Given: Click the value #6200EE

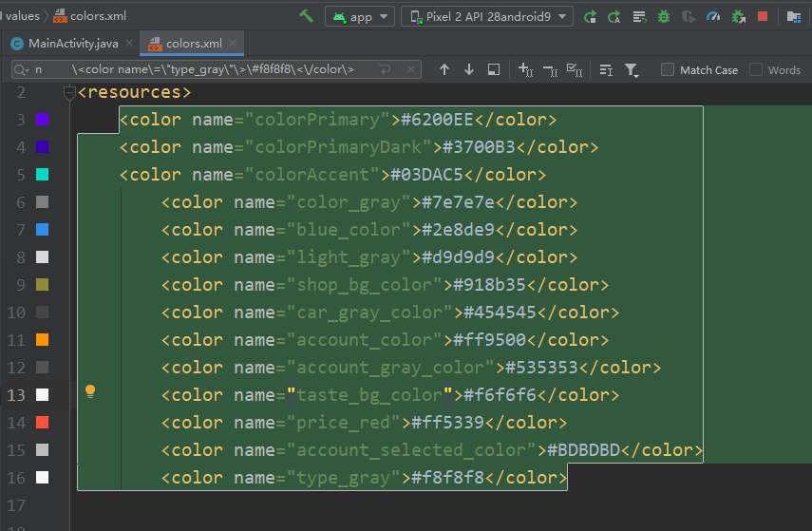Looking at the screenshot, I should (437, 120).
